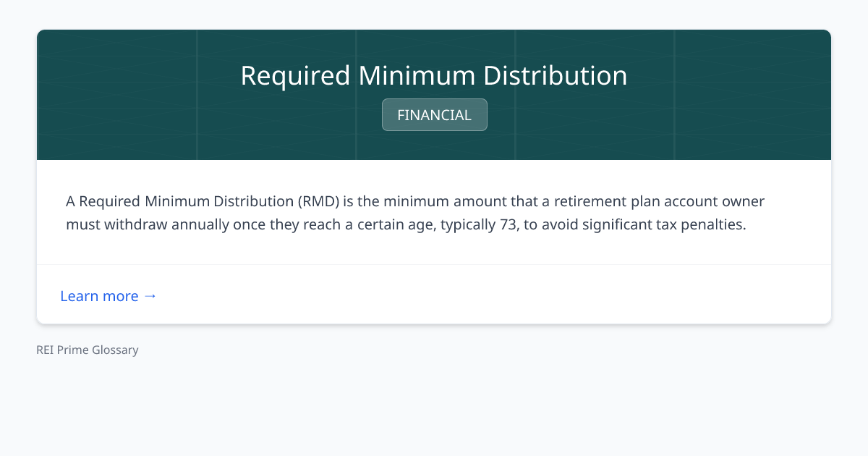Click the age '73' mentioned in the text
This screenshot has width=868, height=456.
click(x=506, y=224)
